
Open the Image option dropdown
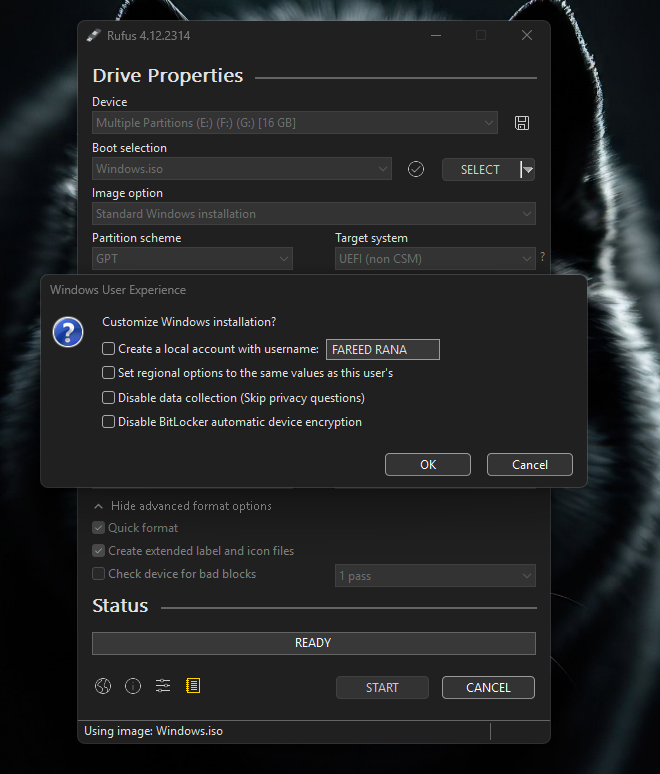point(314,214)
